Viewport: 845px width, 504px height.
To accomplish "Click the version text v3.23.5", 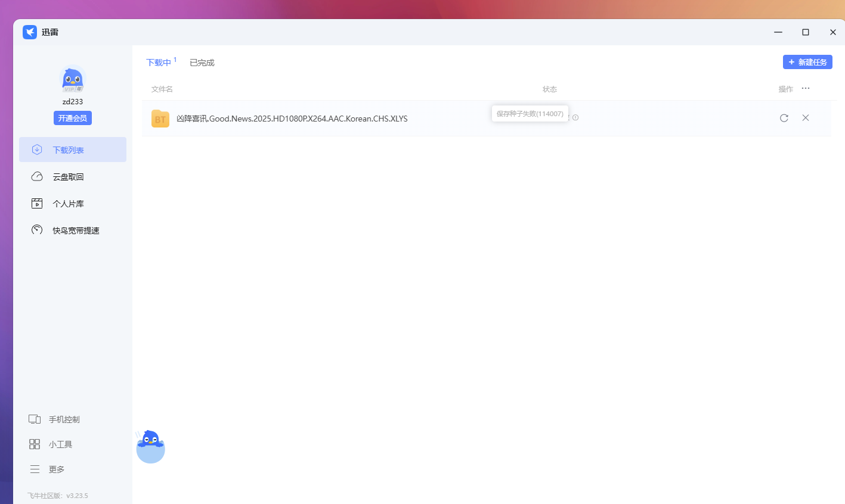I will (x=77, y=496).
